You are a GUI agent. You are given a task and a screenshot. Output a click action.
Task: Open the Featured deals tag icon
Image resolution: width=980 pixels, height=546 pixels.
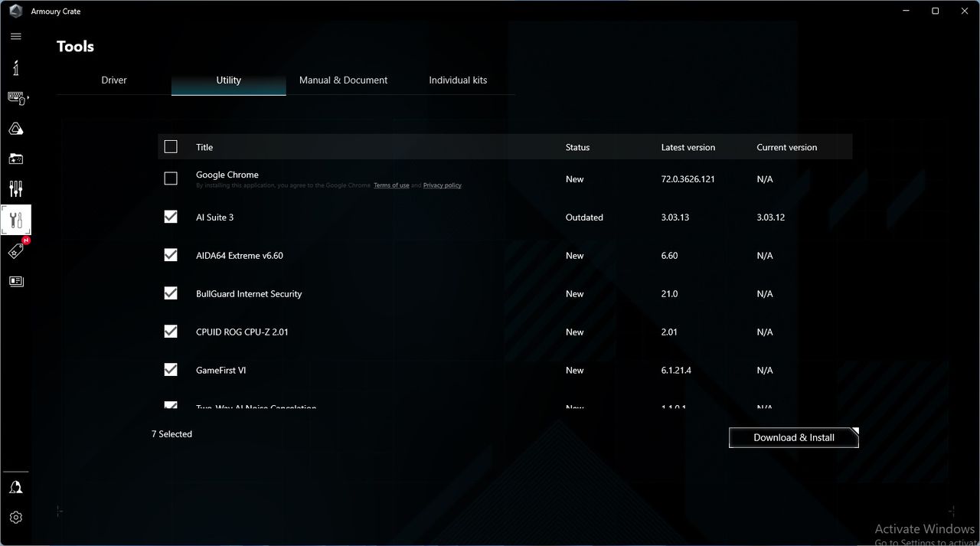[16, 250]
